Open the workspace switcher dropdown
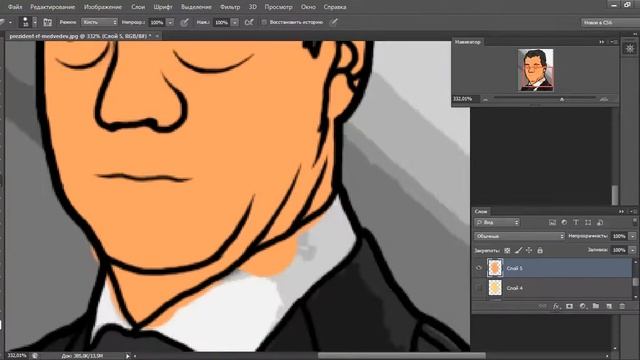Screen dimensions: 640x360 click(610, 22)
